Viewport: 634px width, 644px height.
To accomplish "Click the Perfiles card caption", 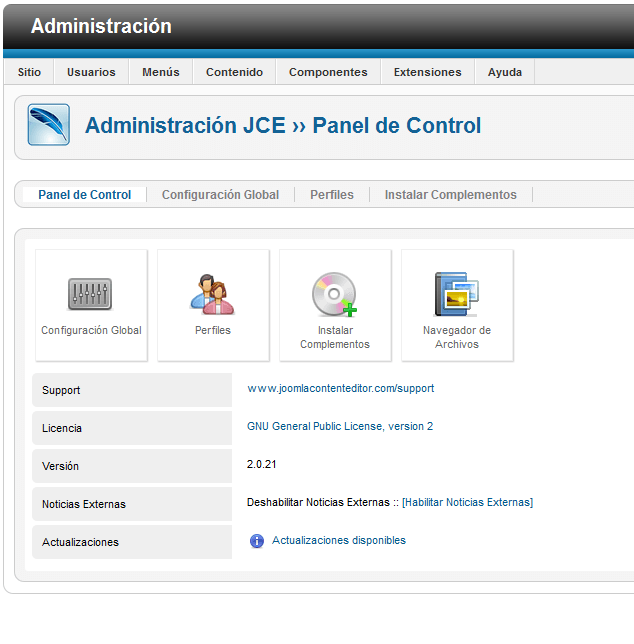I will click(x=213, y=330).
